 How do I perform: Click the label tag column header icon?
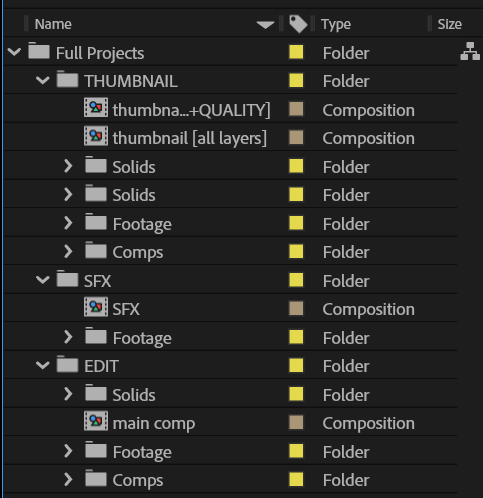click(298, 24)
